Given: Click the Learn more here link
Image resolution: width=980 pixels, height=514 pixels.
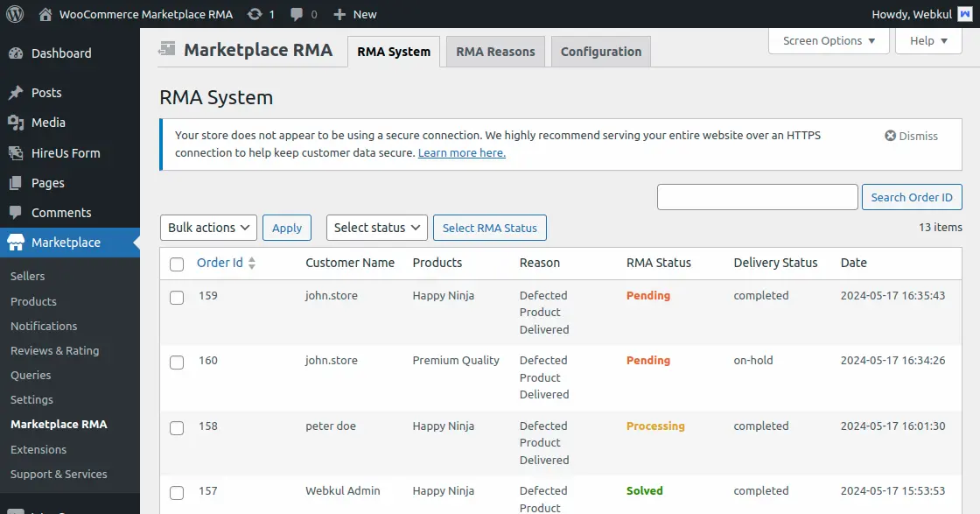Looking at the screenshot, I should click(461, 152).
